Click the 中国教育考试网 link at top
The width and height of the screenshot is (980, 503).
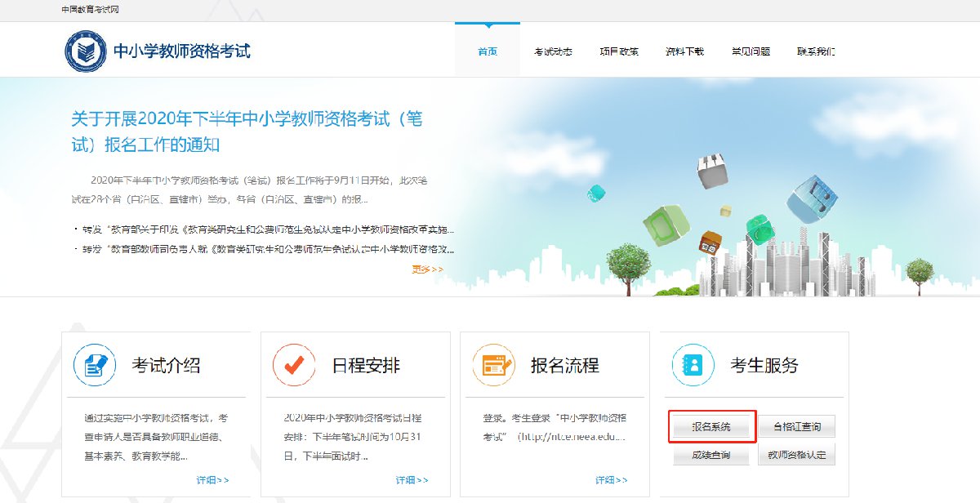[84, 10]
